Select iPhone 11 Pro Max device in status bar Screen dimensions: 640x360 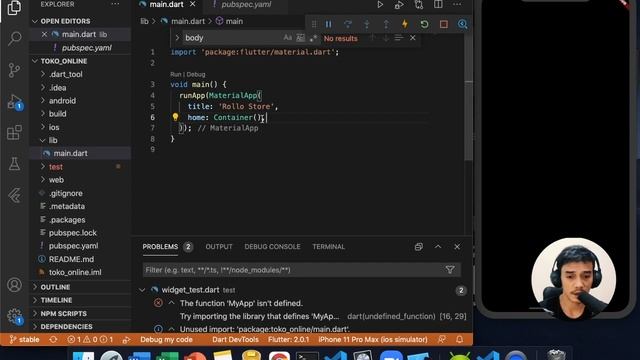pyautogui.click(x=373, y=339)
